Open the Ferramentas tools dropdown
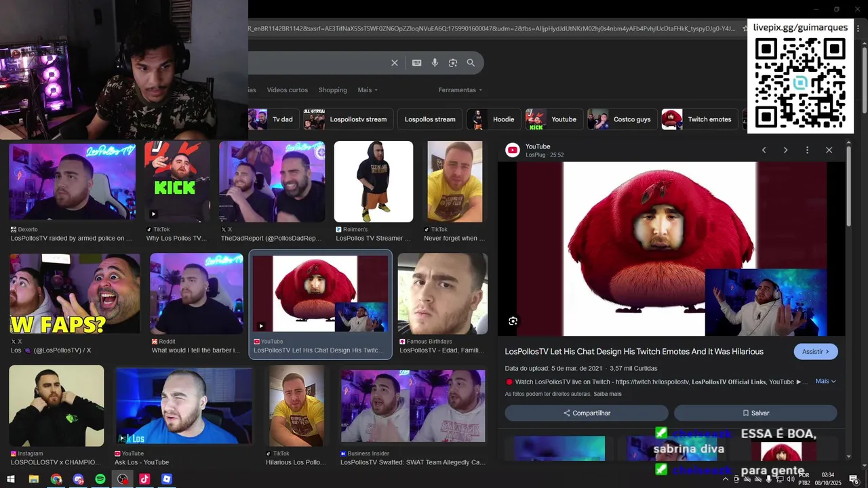Viewport: 868px width, 488px height. click(x=460, y=90)
